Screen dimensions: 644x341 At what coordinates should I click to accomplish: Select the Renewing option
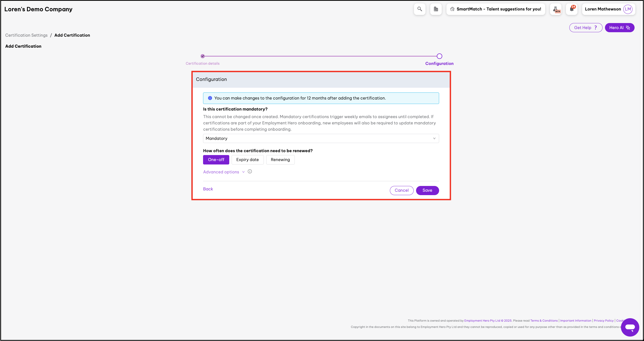[280, 160]
